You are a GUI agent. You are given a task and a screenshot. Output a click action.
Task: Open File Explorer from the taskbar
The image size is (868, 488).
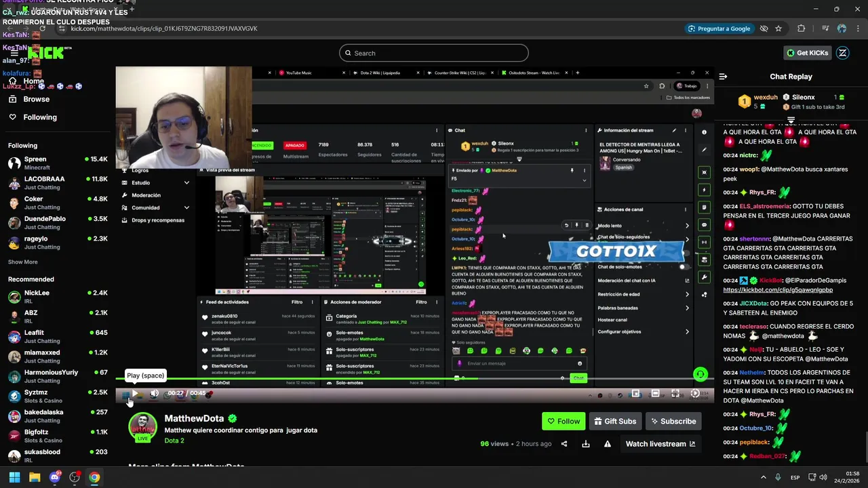(35, 477)
